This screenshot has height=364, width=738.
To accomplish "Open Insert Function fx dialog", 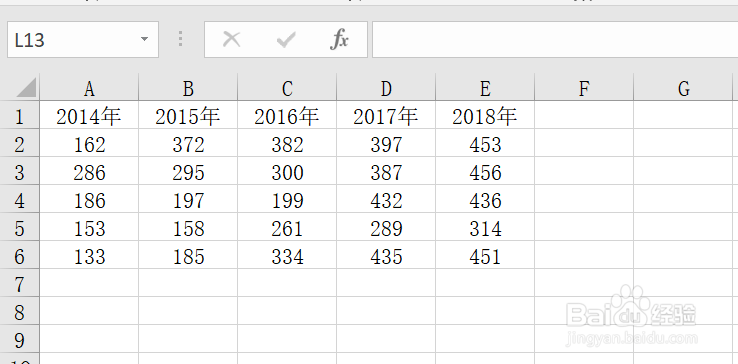I will click(x=339, y=40).
